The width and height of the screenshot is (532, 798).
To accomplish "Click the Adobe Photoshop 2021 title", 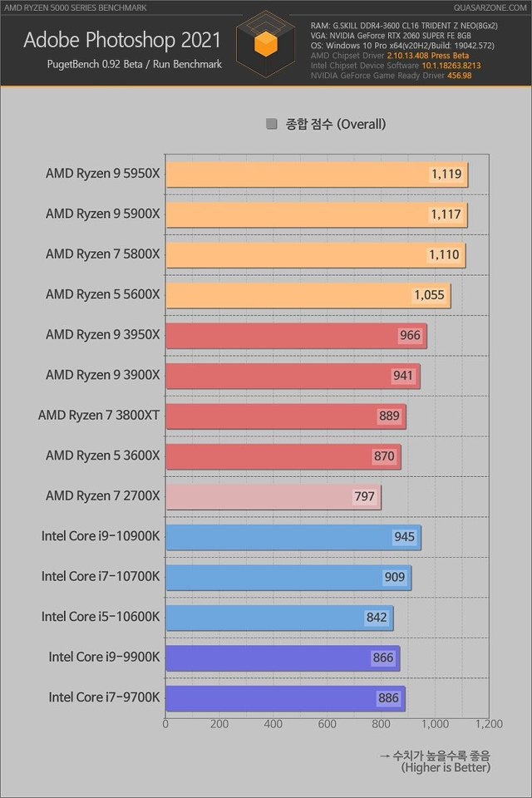I will point(122,40).
